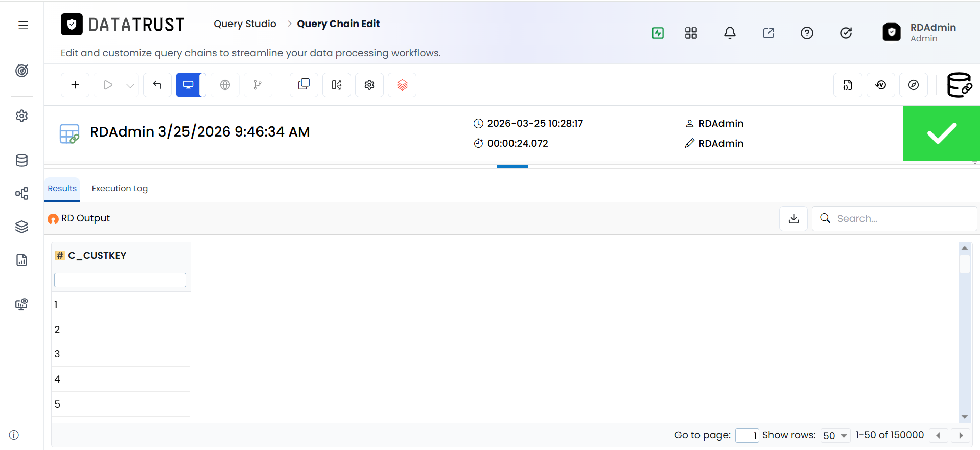
Task: Click scrollbar up arrow in results
Action: 965,248
